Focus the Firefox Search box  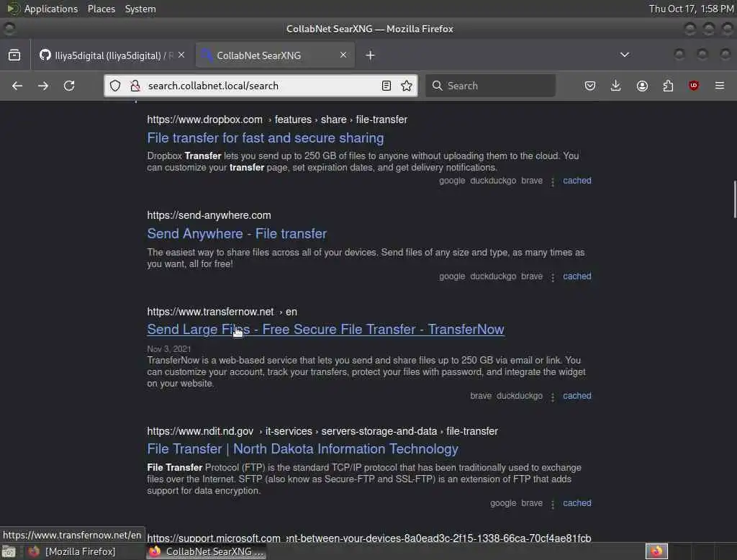490,86
